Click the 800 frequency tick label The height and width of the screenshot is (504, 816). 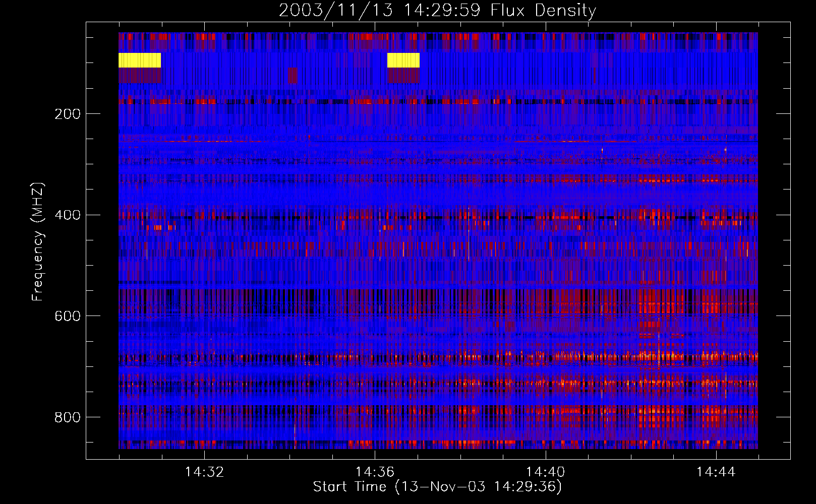pos(68,417)
